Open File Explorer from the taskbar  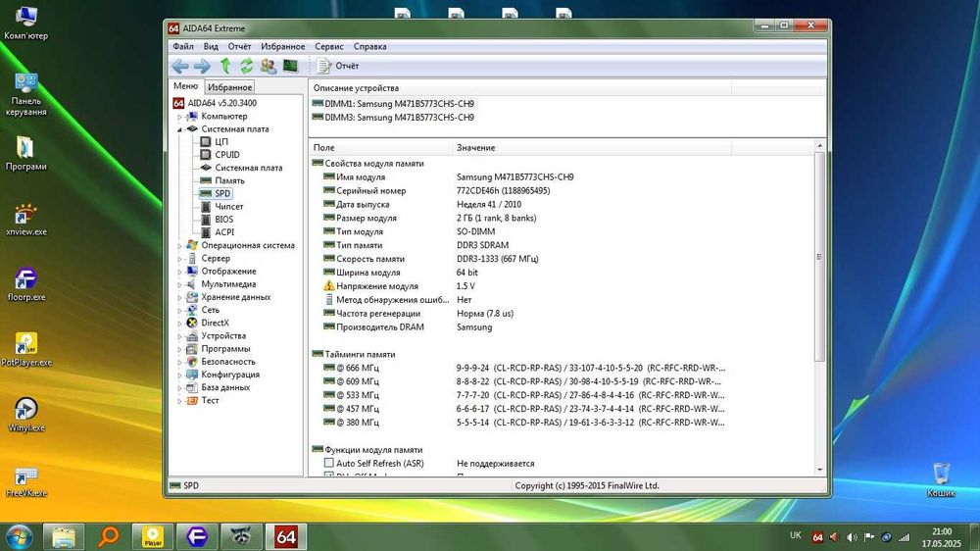tap(64, 536)
